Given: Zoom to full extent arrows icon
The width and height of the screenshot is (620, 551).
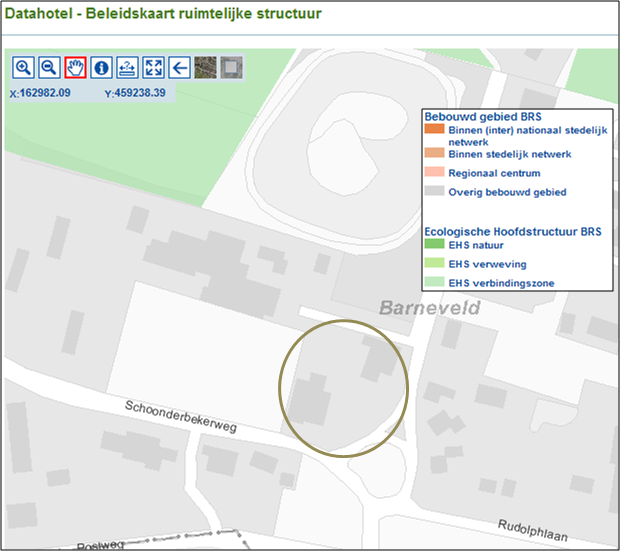Looking at the screenshot, I should (x=153, y=67).
